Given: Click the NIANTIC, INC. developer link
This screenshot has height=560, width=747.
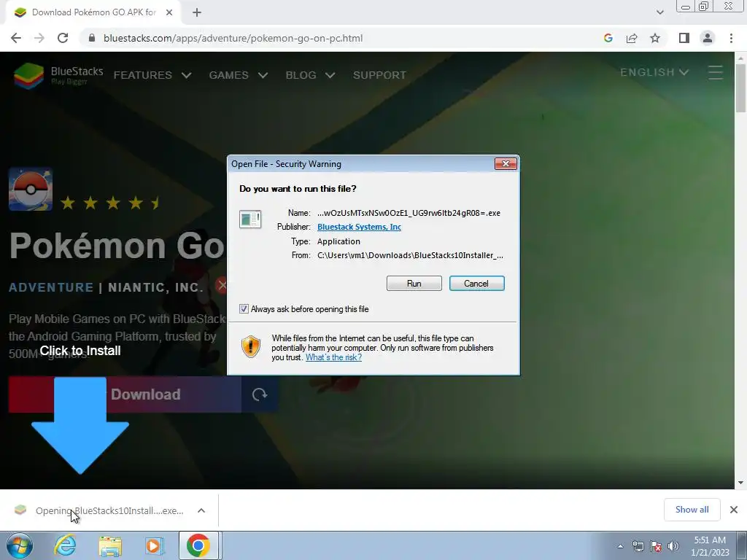Looking at the screenshot, I should click(x=156, y=287).
